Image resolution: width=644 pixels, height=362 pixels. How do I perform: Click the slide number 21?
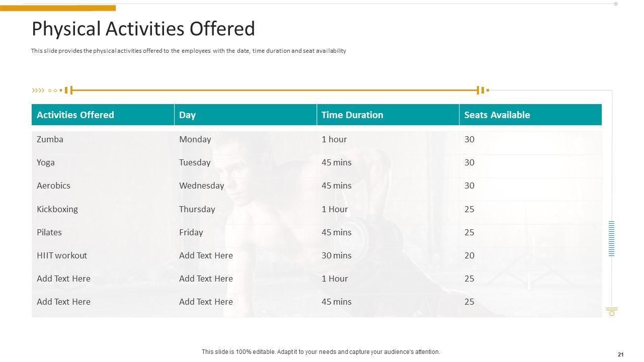point(621,354)
